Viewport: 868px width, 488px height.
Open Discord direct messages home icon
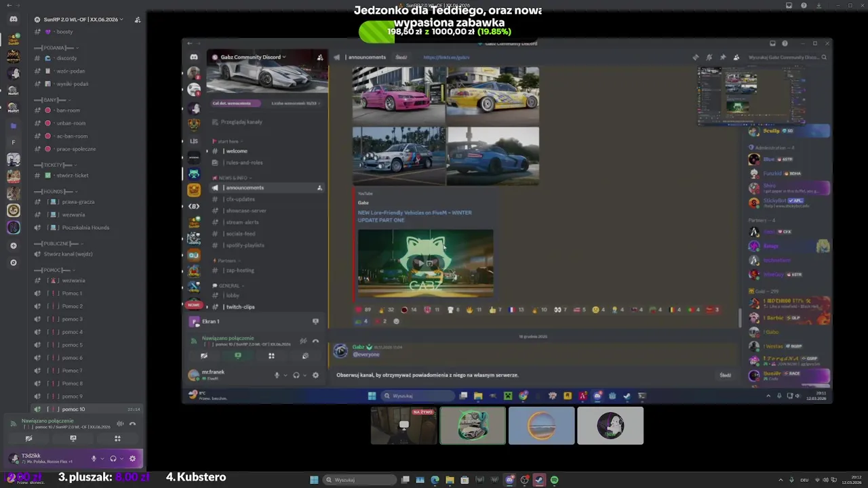point(13,19)
